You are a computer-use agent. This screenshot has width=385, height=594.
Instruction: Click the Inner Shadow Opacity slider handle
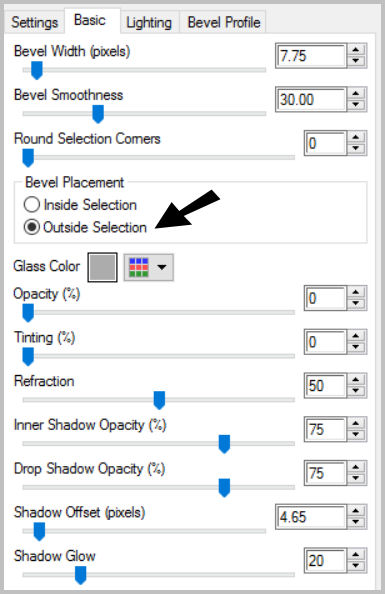pos(224,444)
